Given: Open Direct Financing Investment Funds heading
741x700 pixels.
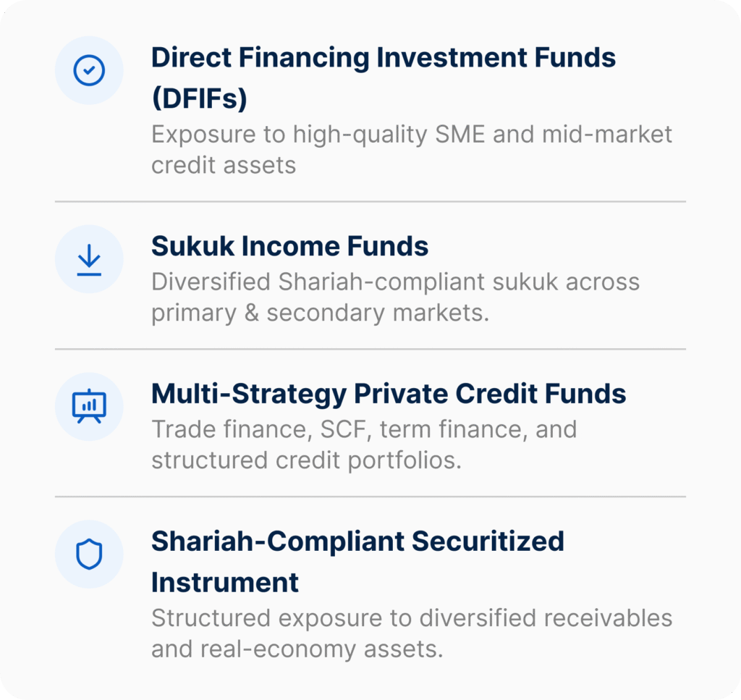Looking at the screenshot, I should pyautogui.click(x=384, y=58).
